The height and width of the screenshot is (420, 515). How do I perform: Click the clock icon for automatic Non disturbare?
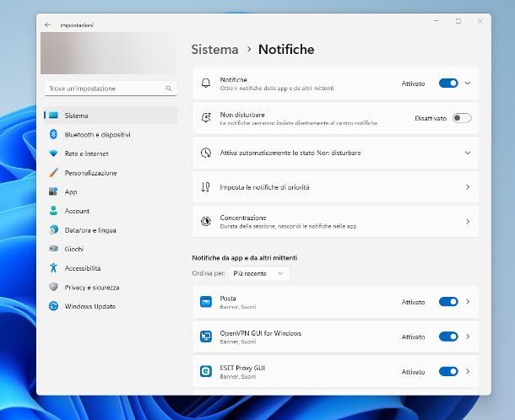tap(206, 153)
